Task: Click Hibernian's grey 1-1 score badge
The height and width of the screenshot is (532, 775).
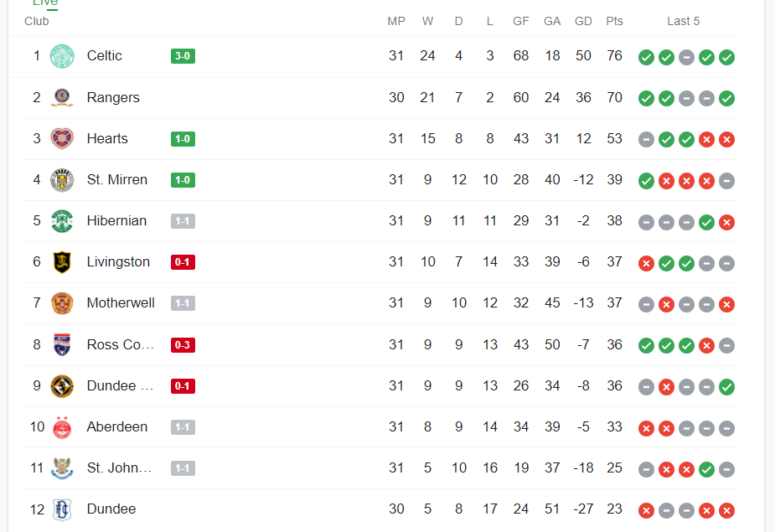Action: coord(183,221)
